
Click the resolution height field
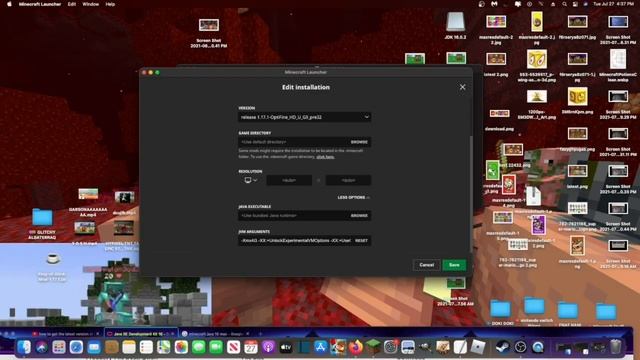[x=348, y=180]
